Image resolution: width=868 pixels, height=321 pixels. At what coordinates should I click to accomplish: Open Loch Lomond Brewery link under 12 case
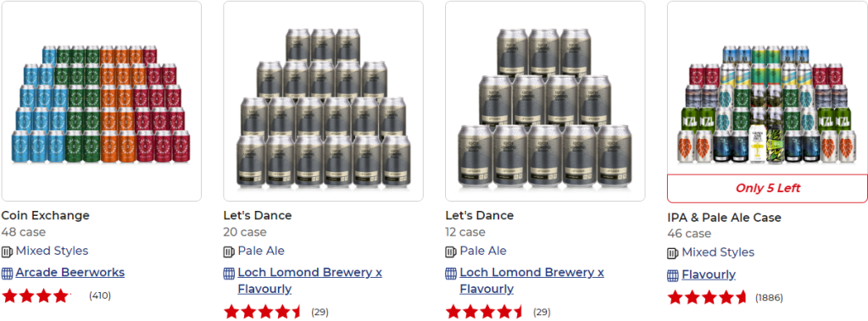[x=532, y=280]
